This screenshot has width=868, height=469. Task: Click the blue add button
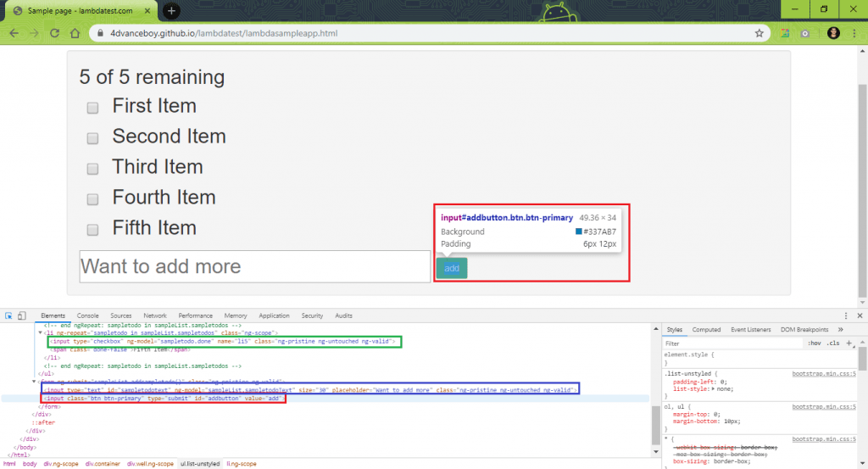click(x=452, y=268)
